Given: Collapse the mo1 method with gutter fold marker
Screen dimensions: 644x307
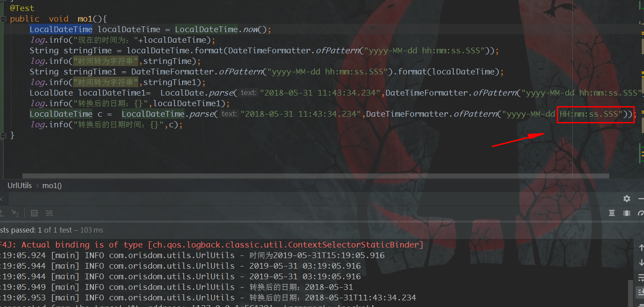Looking at the screenshot, I should (x=3, y=19).
